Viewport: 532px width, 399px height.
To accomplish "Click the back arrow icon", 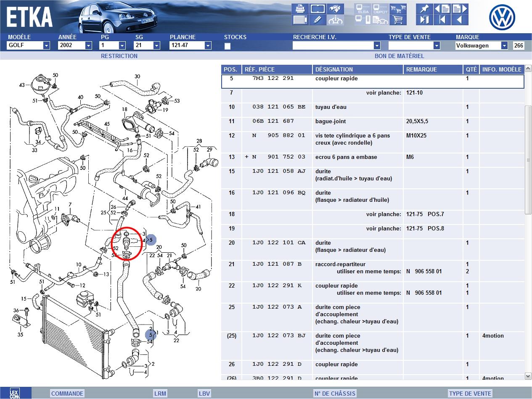I will click(460, 19).
